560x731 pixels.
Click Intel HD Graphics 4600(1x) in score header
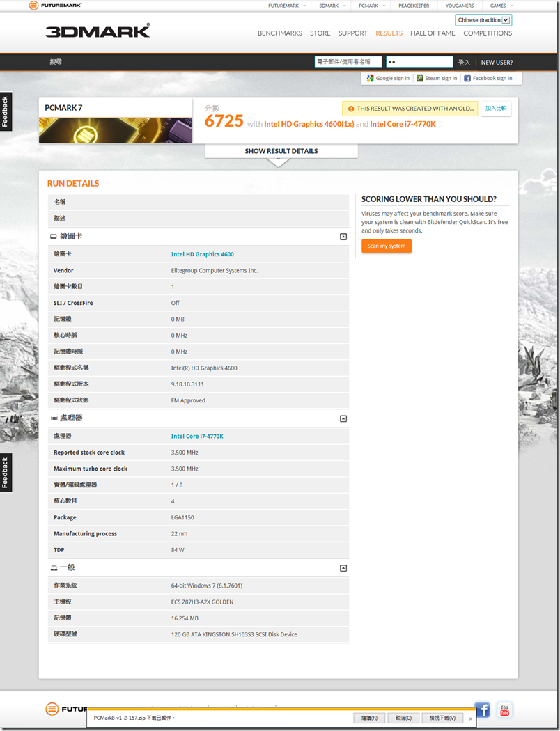click(x=309, y=124)
